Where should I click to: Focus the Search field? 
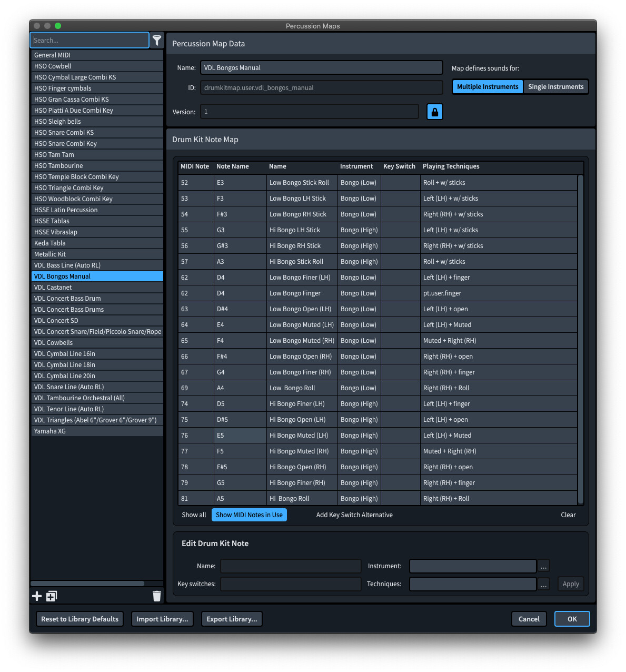point(90,40)
